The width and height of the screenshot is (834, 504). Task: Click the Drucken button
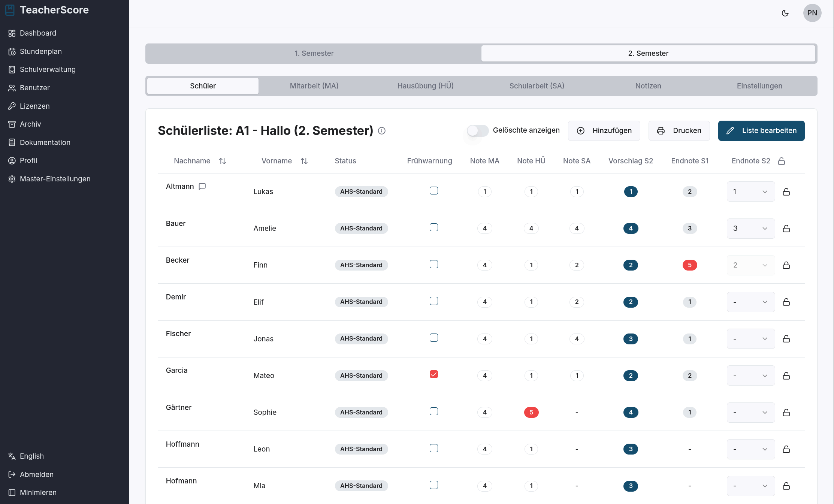coord(679,131)
